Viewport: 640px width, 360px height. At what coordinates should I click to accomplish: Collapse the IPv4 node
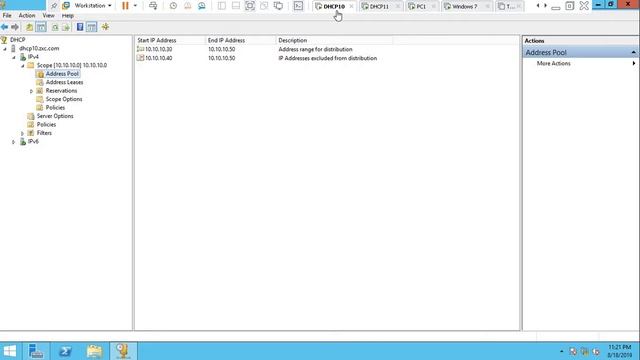[x=14, y=57]
